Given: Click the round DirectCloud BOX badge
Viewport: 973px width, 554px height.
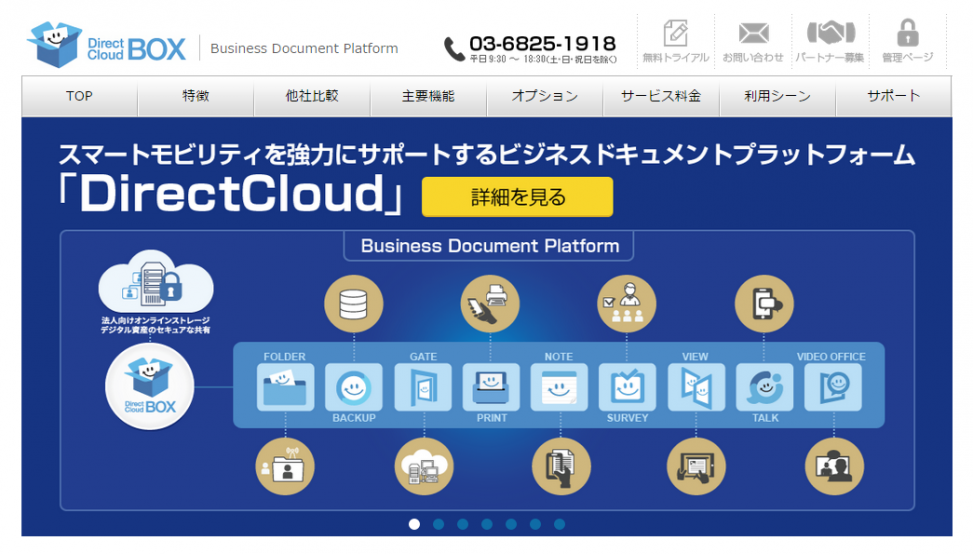Looking at the screenshot, I should pos(150,386).
